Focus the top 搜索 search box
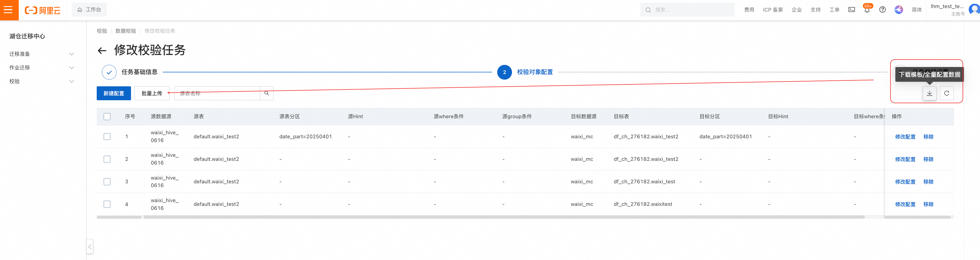The height and width of the screenshot is (260, 980). pyautogui.click(x=687, y=10)
